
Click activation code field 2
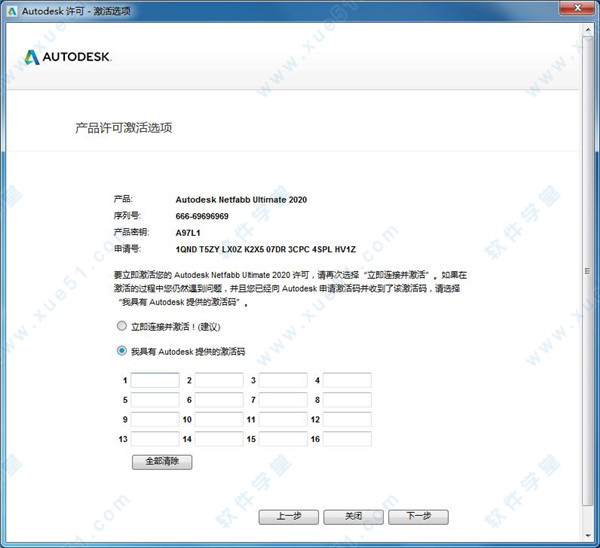point(219,380)
